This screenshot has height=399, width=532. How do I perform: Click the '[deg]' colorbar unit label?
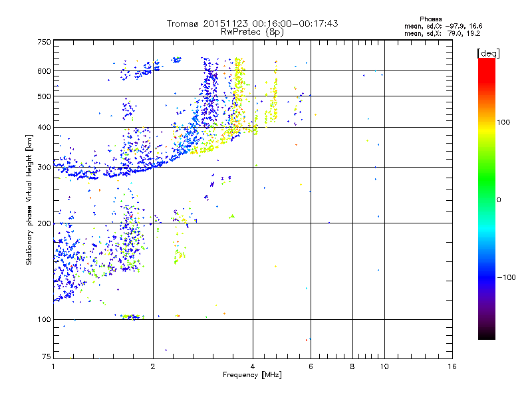pos(488,53)
